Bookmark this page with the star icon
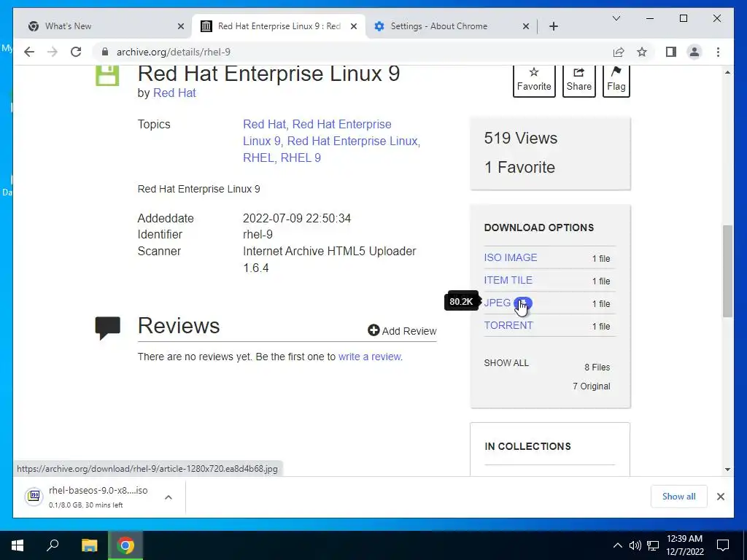The image size is (747, 560). [642, 52]
